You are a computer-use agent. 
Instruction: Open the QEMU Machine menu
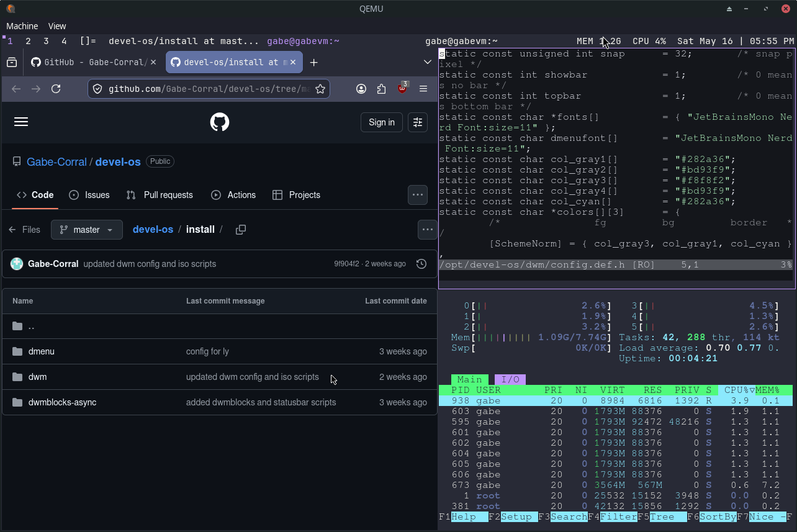(x=22, y=26)
